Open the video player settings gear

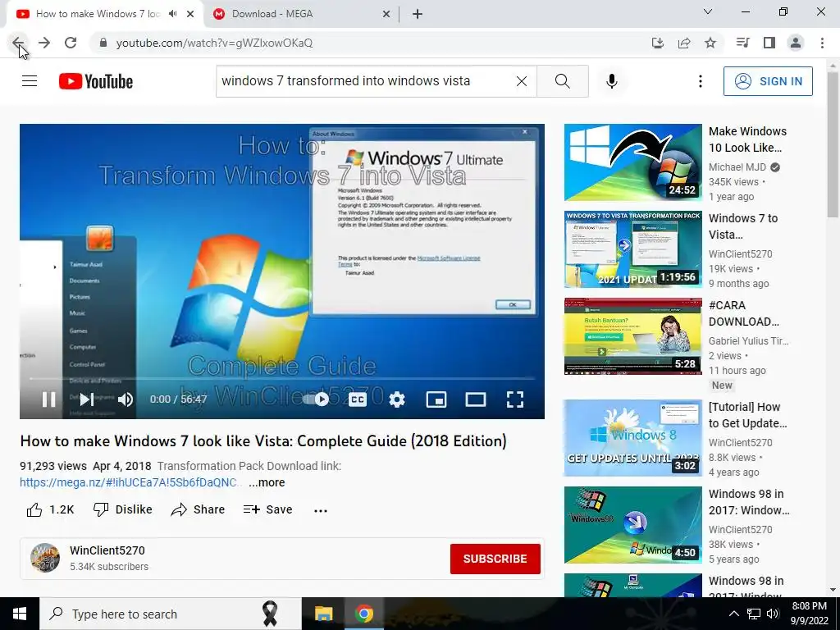397,399
